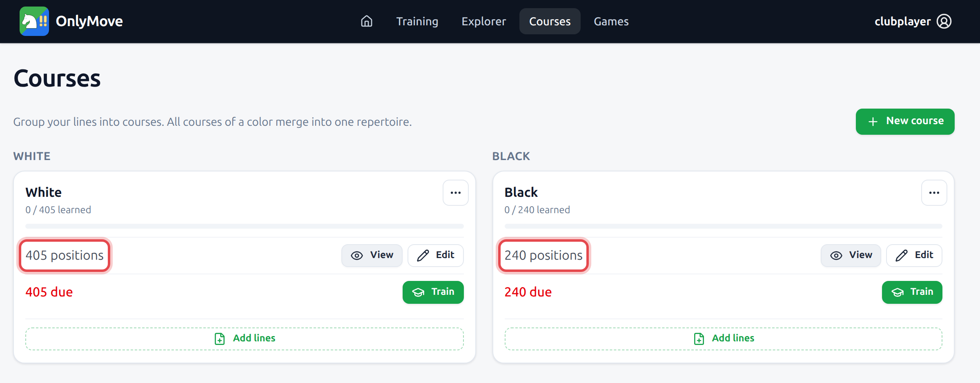Add lines to the Black course
980x383 pixels.
[724, 338]
